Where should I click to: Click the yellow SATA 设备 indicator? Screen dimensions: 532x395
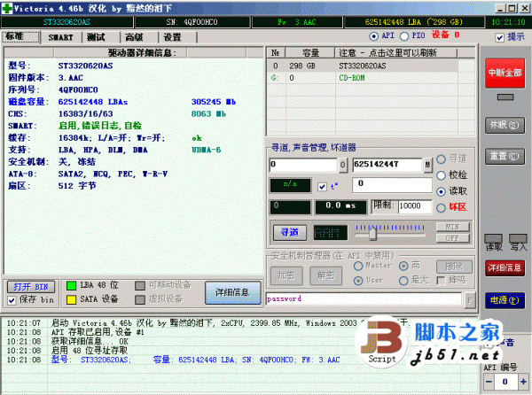pyautogui.click(x=71, y=300)
